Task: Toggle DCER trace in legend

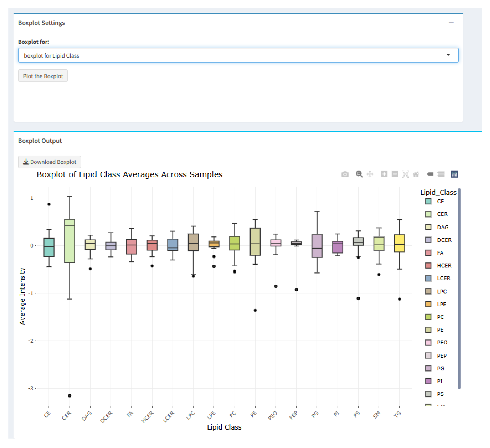Action: [438, 240]
